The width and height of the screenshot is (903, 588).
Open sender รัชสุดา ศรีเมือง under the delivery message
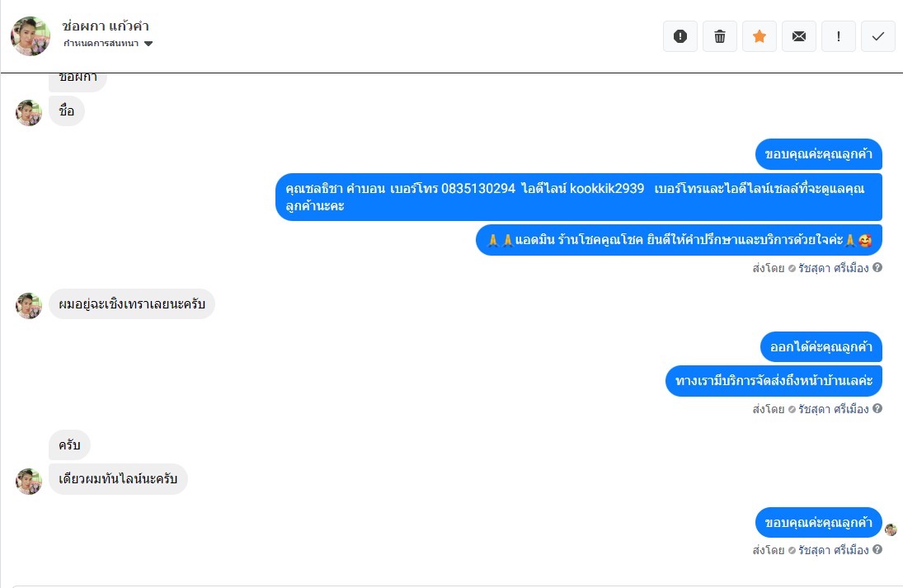pyautogui.click(x=833, y=409)
